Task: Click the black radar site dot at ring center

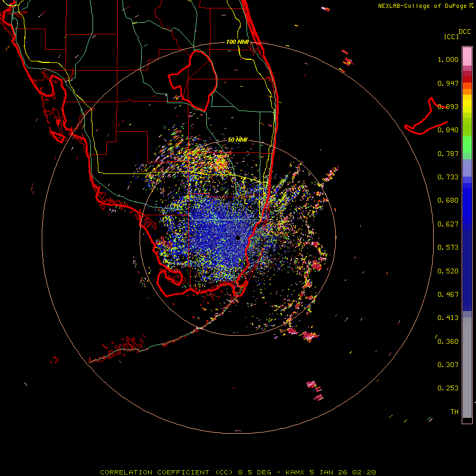Action: tap(237, 237)
